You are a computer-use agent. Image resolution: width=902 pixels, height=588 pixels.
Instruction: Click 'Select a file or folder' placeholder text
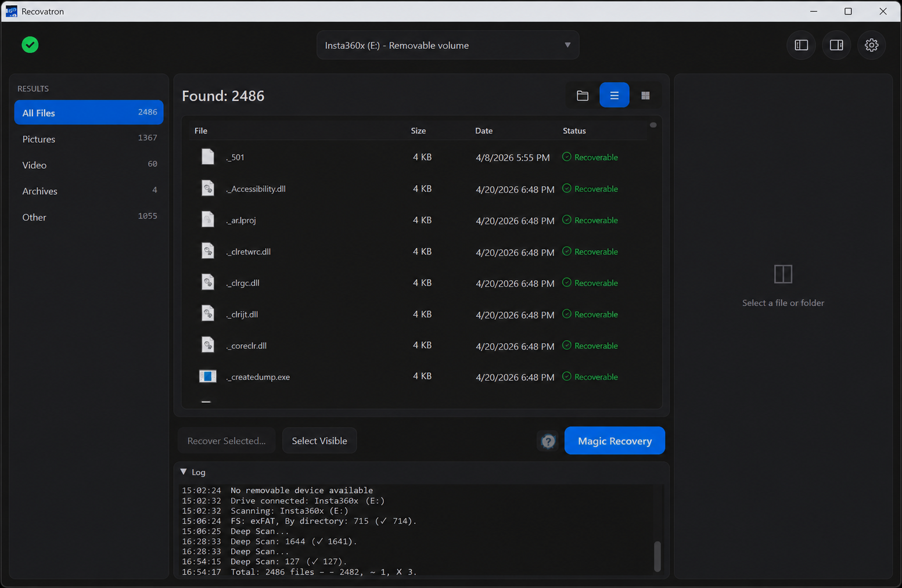pyautogui.click(x=783, y=303)
